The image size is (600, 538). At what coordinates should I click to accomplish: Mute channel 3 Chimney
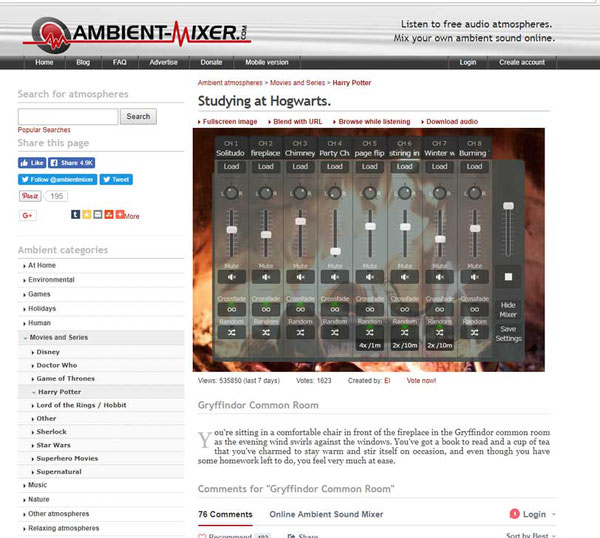pos(300,277)
